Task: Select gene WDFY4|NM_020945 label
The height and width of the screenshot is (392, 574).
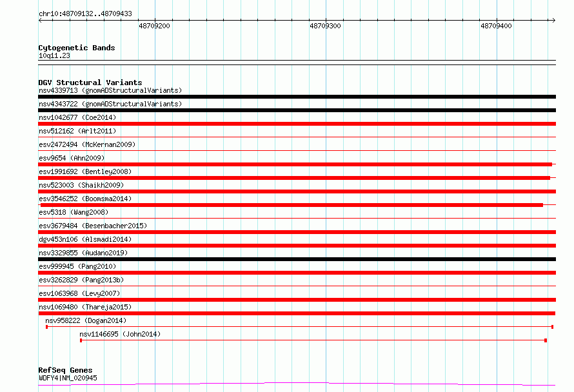Action: tap(68, 378)
